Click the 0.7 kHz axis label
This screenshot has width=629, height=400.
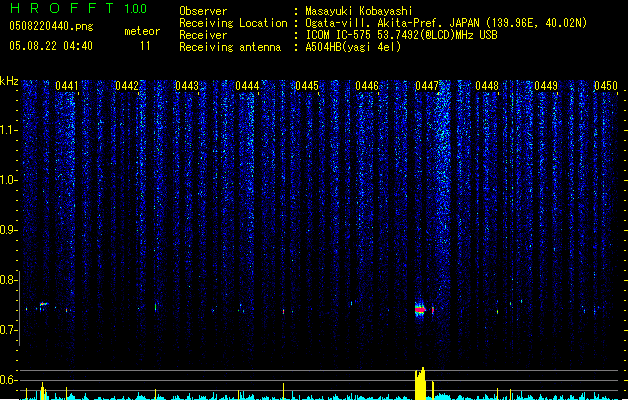click(x=8, y=330)
